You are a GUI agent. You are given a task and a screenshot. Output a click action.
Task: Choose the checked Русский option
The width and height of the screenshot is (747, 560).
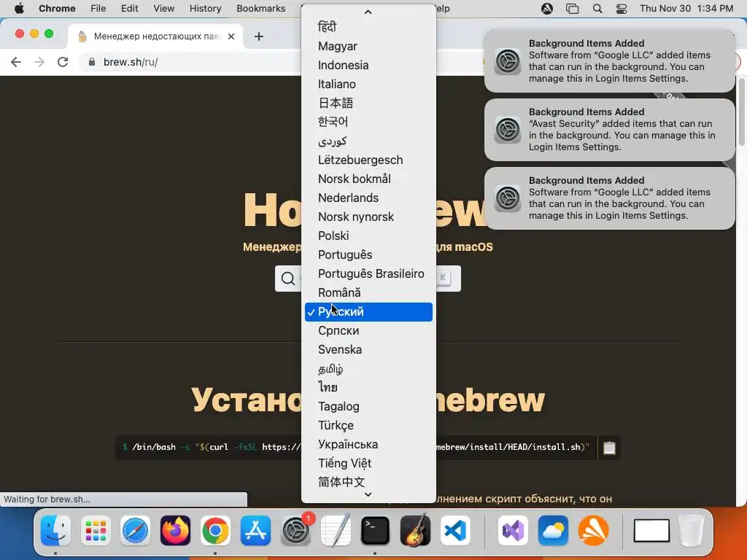[x=368, y=312]
